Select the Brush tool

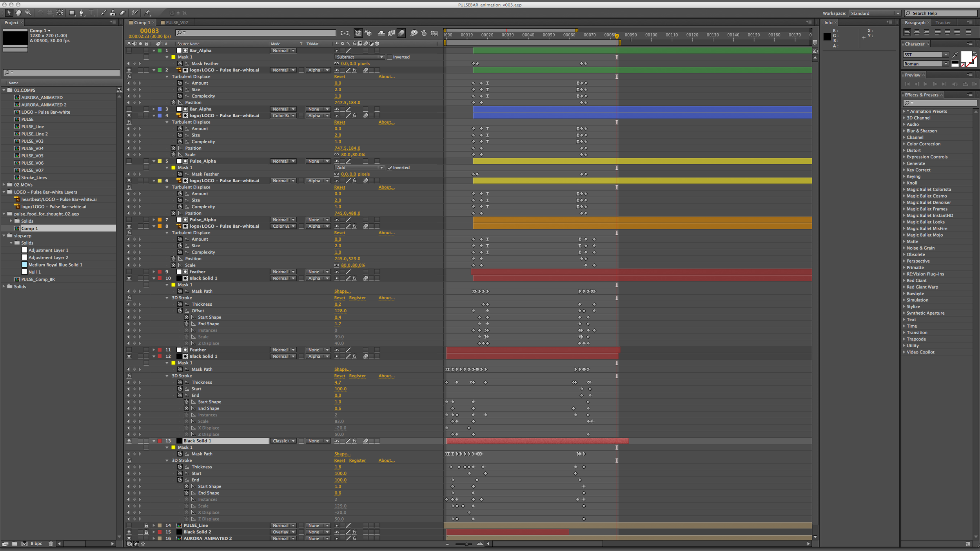(103, 13)
